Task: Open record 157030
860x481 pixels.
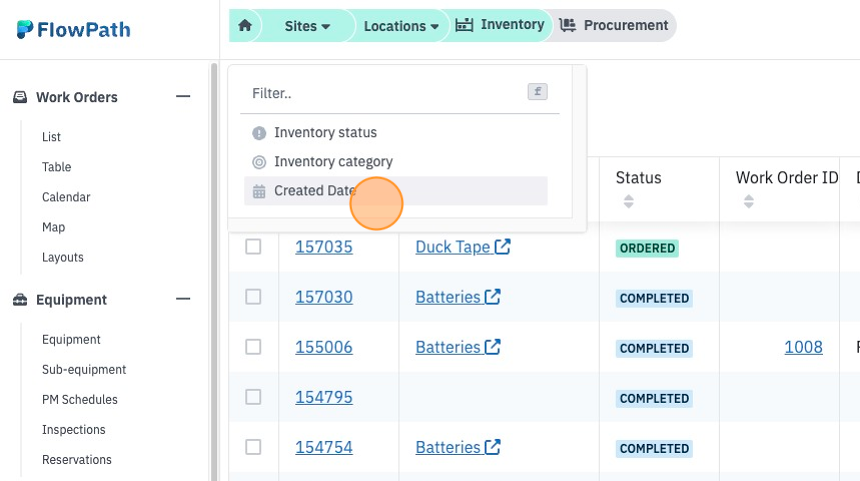Action: tap(324, 297)
